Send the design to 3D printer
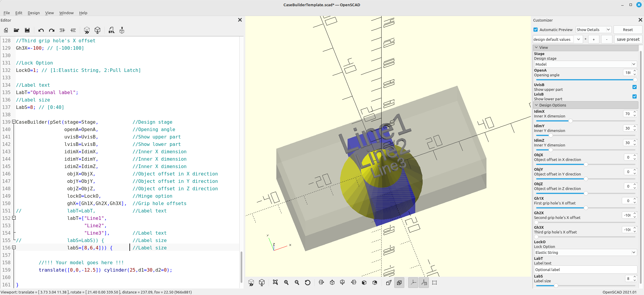Viewport: 644px width, 295px height. 122,30
